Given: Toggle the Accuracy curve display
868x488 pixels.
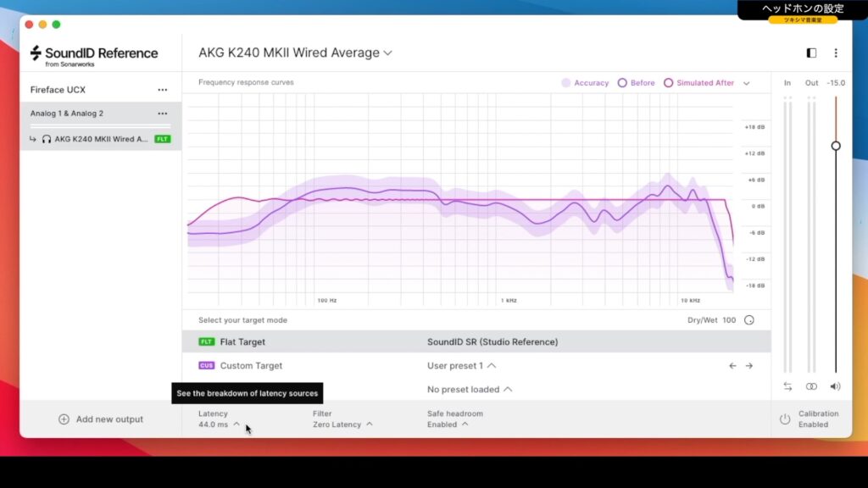Looking at the screenshot, I should (585, 83).
